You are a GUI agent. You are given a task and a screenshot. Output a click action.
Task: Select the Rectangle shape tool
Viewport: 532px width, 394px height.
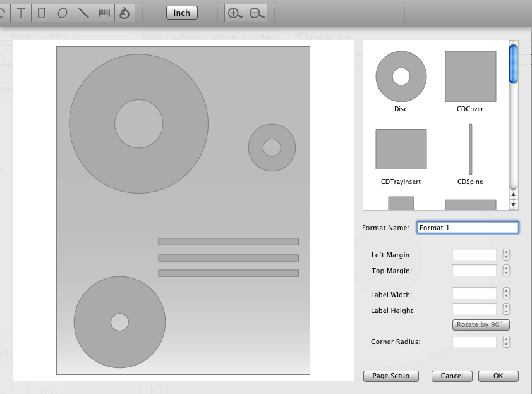(42, 13)
